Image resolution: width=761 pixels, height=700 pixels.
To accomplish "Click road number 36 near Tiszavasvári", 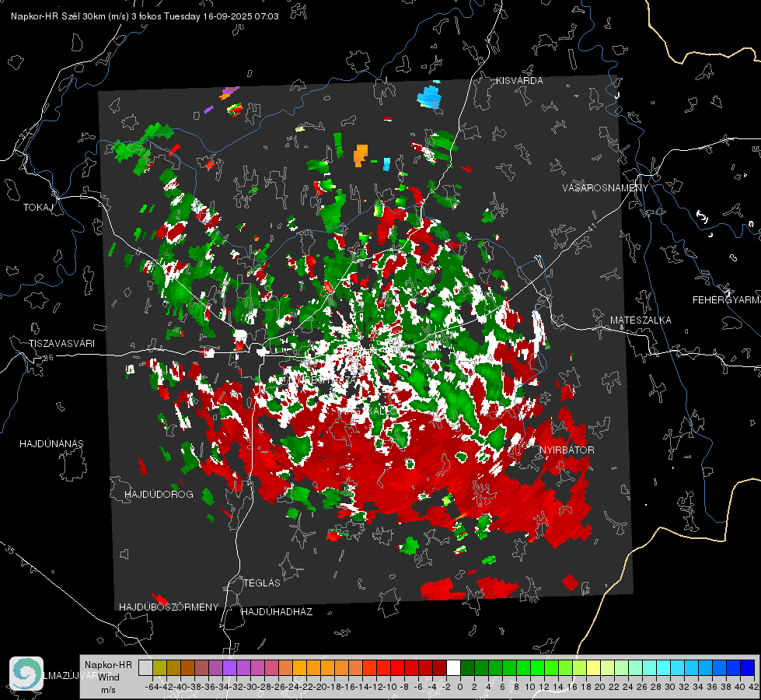I will [x=48, y=358].
